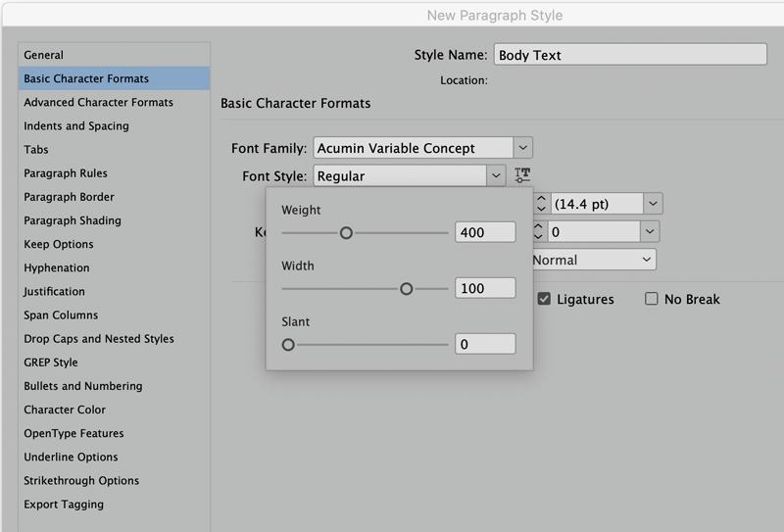
Task: Click the Slant value input field
Action: coord(485,344)
